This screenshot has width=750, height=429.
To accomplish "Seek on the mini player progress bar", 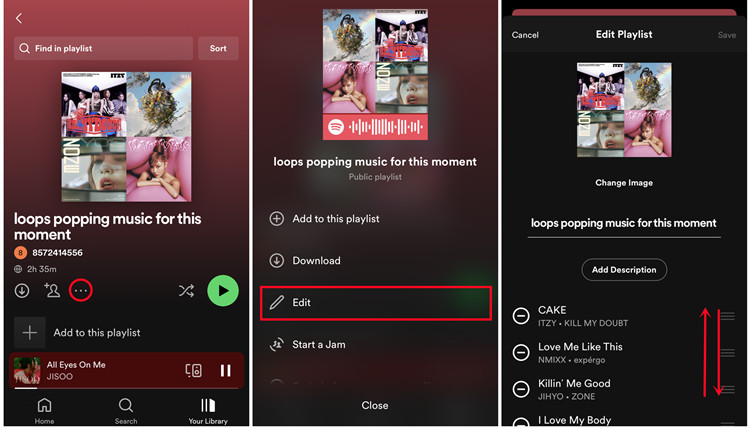I will pyautogui.click(x=126, y=388).
